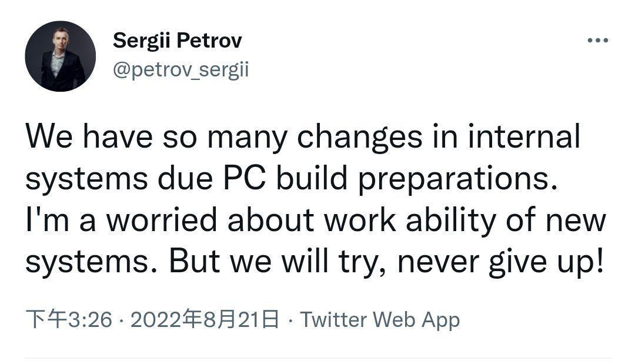Click the @petrov_sergii handle
This screenshot has width=635, height=364.
pyautogui.click(x=181, y=70)
